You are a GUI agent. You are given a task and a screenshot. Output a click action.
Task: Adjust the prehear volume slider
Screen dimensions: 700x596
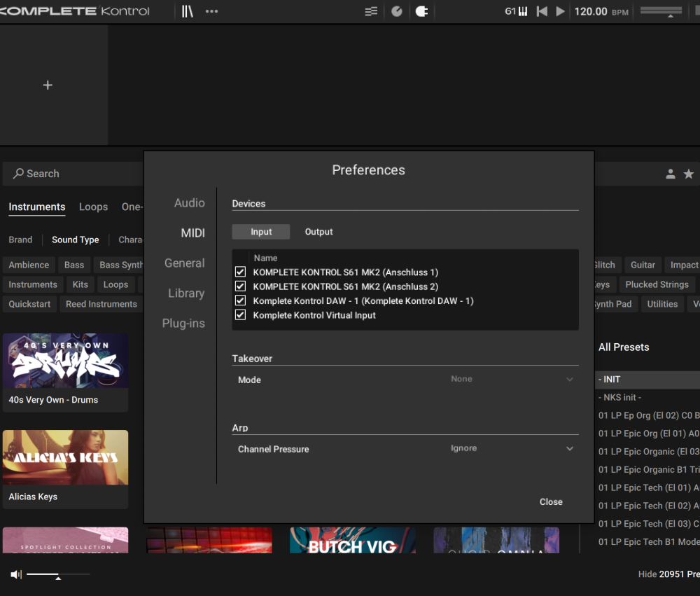pos(58,574)
